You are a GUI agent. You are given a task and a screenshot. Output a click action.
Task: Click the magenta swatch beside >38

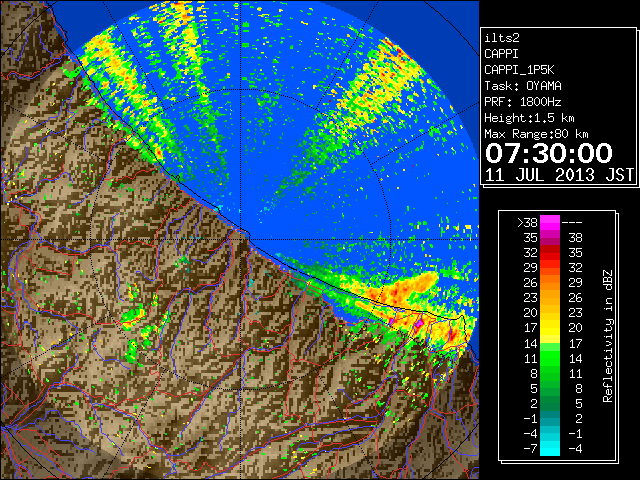click(x=550, y=222)
